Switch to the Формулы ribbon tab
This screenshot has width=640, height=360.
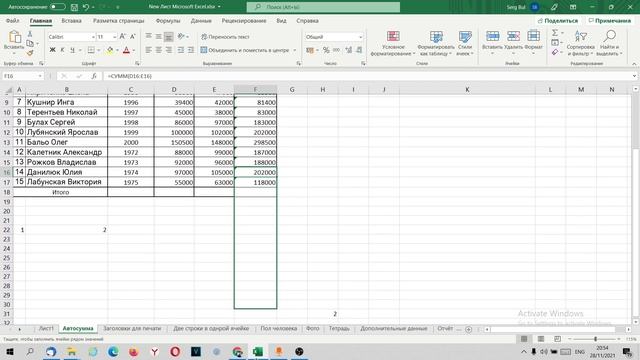coord(168,20)
